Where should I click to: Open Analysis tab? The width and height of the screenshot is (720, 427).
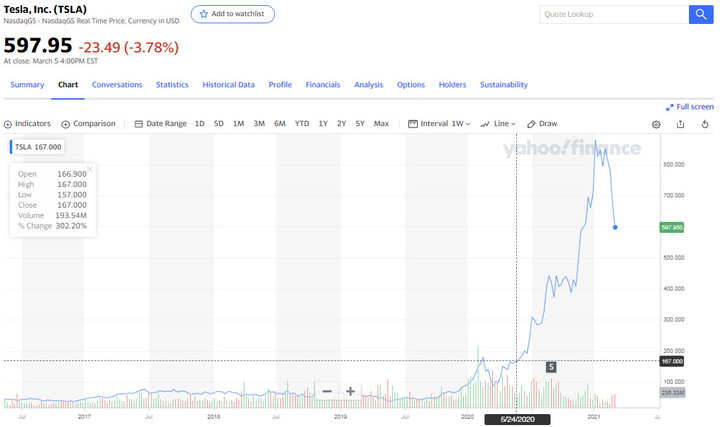pyautogui.click(x=369, y=85)
